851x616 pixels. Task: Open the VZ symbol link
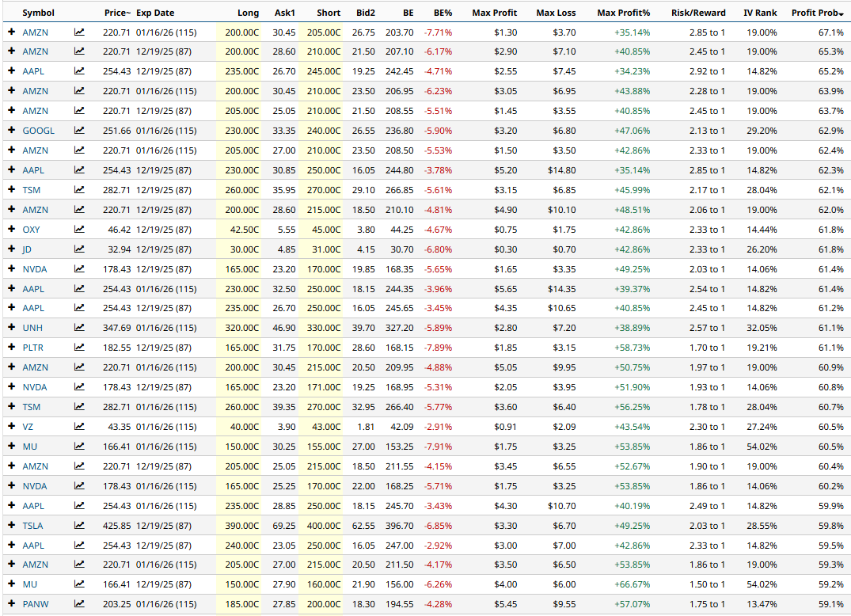28,427
